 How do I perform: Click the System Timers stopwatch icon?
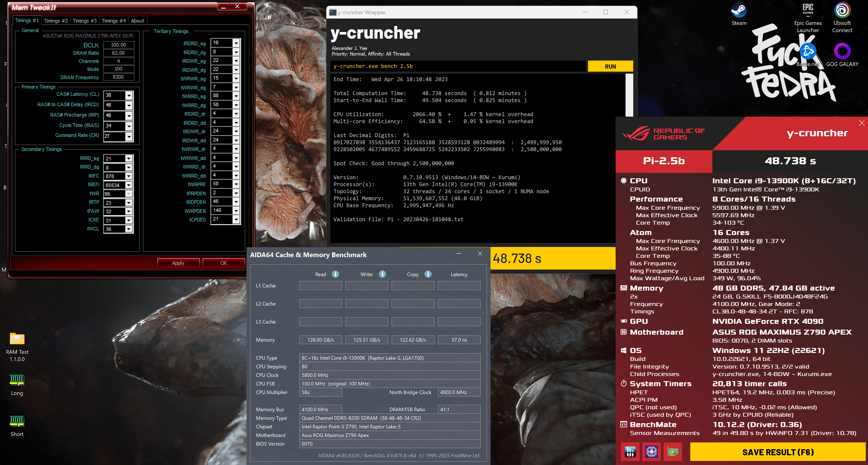coord(624,383)
